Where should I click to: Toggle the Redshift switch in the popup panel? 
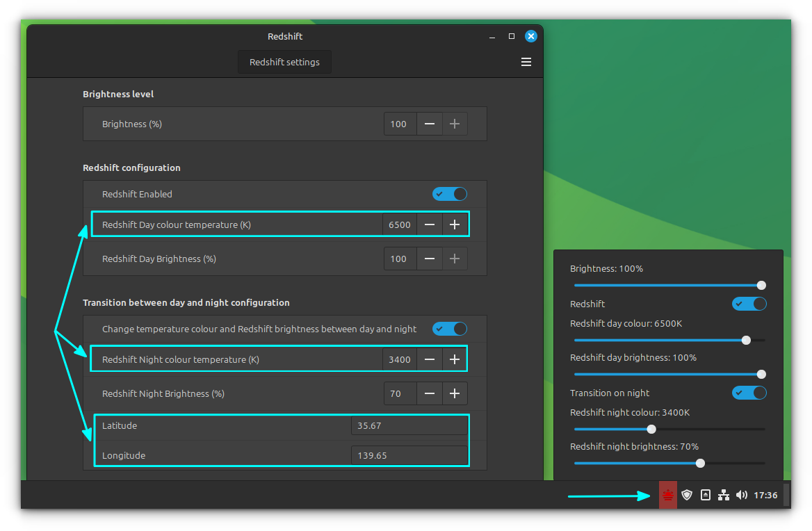tap(749, 304)
